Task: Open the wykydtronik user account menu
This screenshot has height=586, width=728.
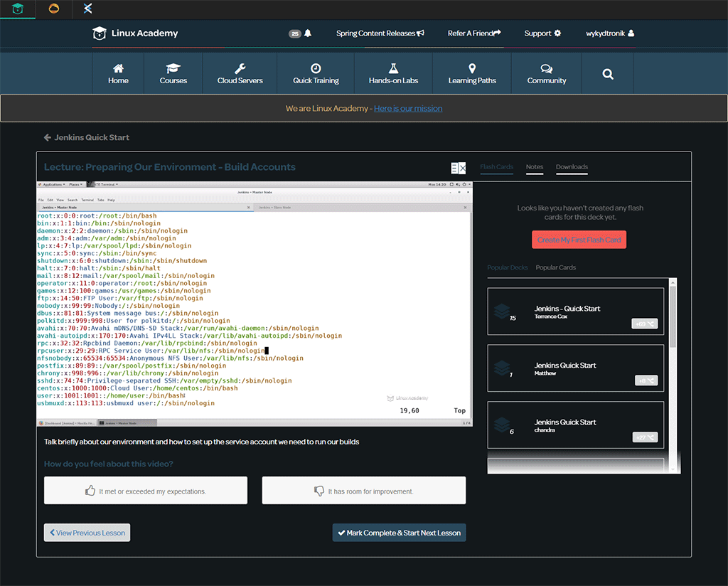Action: point(609,33)
